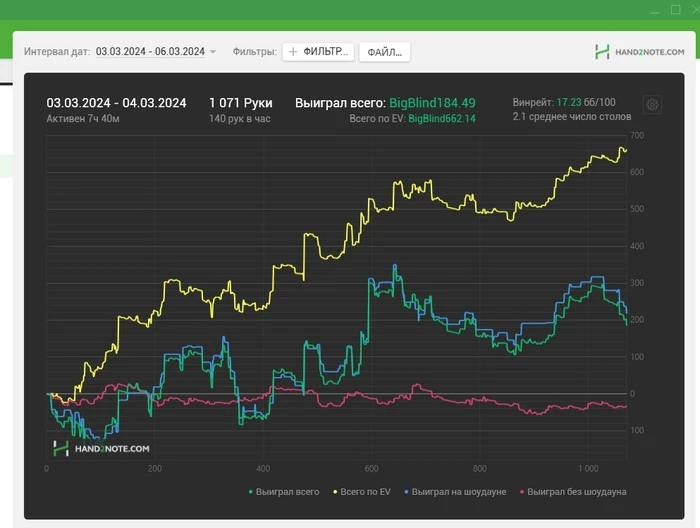Viewport: 700px width, 528px height.
Task: Toggle the Выиграл без шоудауна legend series
Action: tap(573, 492)
